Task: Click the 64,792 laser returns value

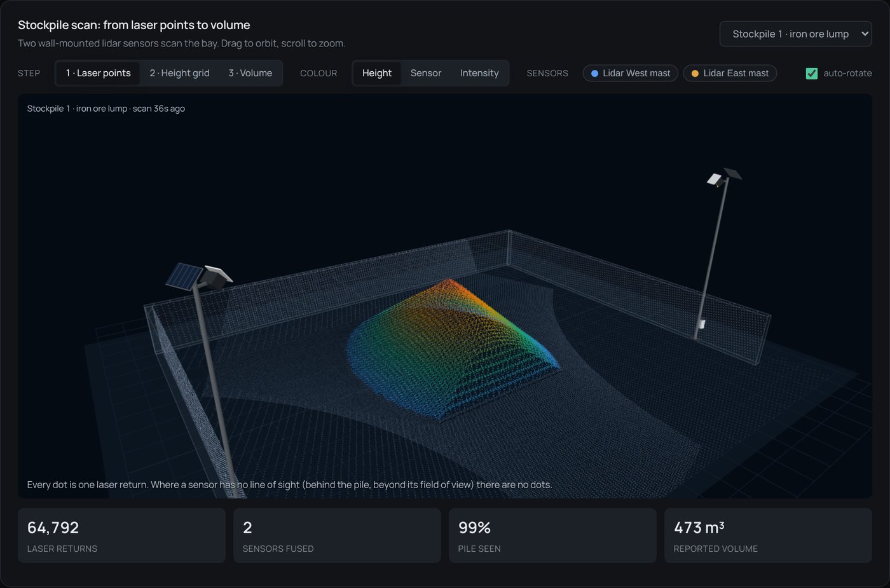Action: [x=53, y=528]
